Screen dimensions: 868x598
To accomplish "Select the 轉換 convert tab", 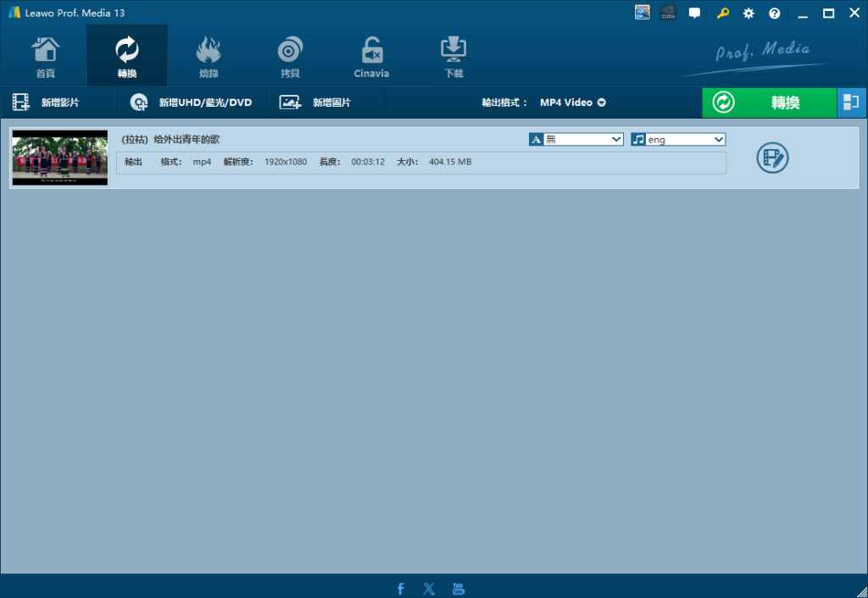I will [127, 57].
